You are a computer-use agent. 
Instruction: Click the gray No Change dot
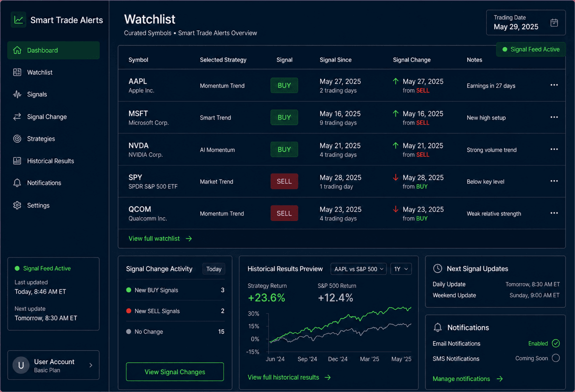tap(129, 332)
